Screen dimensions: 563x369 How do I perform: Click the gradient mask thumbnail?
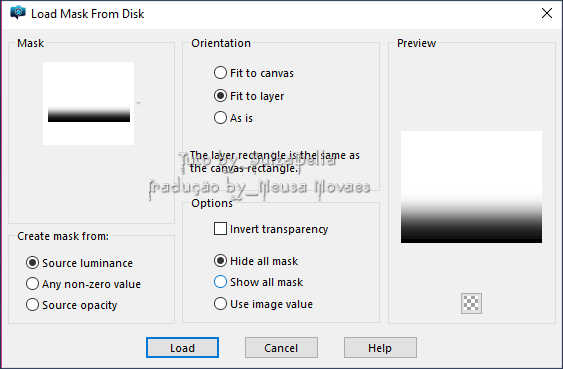(x=88, y=103)
